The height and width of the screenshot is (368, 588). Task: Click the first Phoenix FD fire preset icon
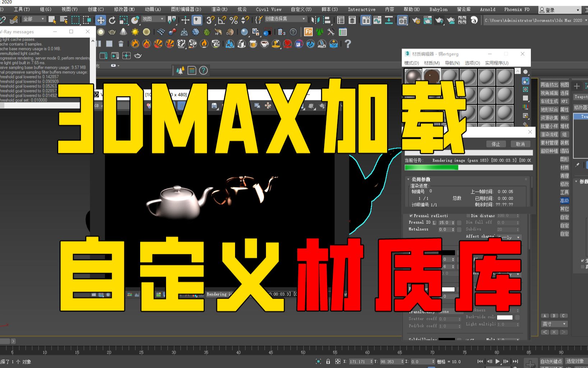tap(135, 44)
